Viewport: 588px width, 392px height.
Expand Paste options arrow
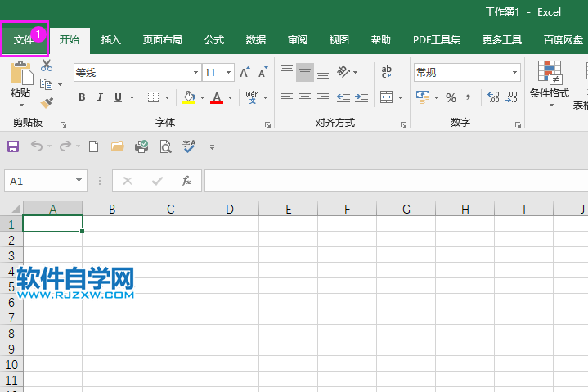(x=21, y=105)
